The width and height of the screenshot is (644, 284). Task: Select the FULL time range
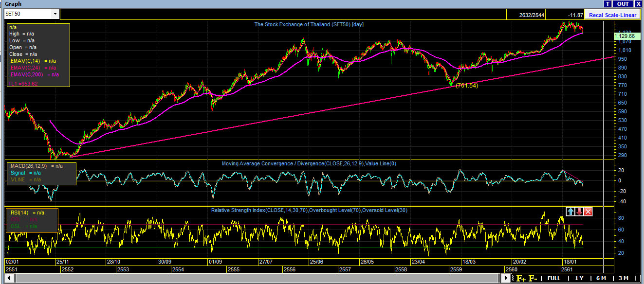pyautogui.click(x=553, y=278)
